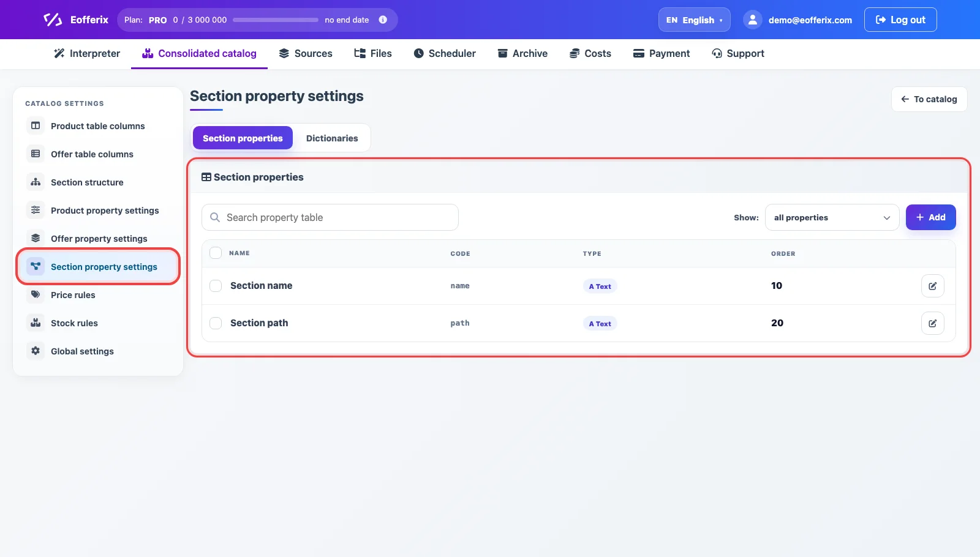Click the TYPE column header

pos(592,253)
